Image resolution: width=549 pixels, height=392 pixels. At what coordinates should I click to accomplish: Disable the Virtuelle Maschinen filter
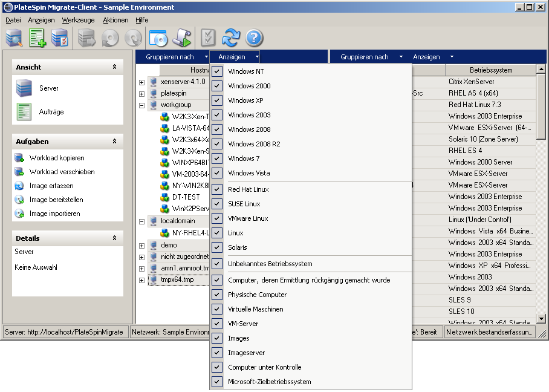(218, 309)
